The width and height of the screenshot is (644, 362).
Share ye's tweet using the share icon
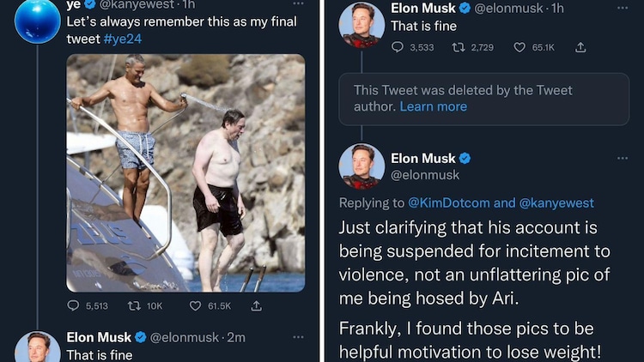tap(256, 305)
